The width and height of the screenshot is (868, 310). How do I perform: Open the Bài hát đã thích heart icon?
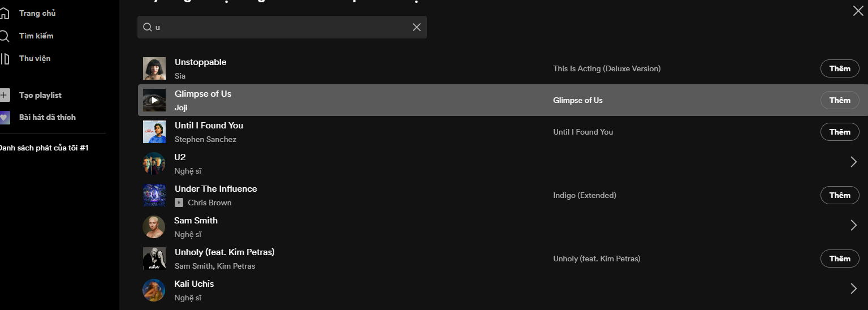pyautogui.click(x=5, y=117)
